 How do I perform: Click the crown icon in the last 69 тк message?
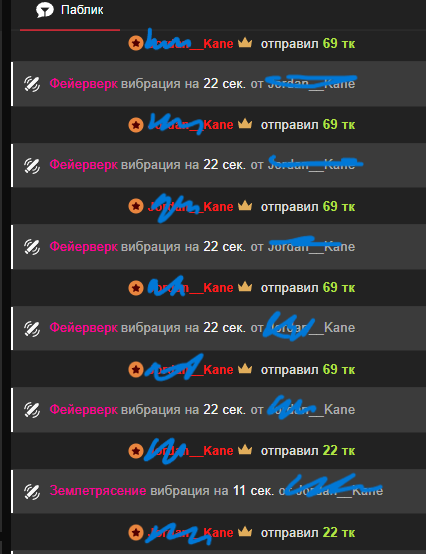click(245, 369)
